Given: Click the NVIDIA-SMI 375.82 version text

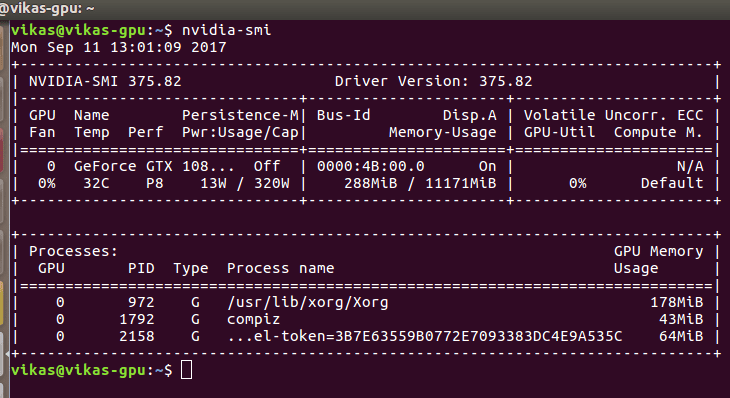Looking at the screenshot, I should (105, 81).
